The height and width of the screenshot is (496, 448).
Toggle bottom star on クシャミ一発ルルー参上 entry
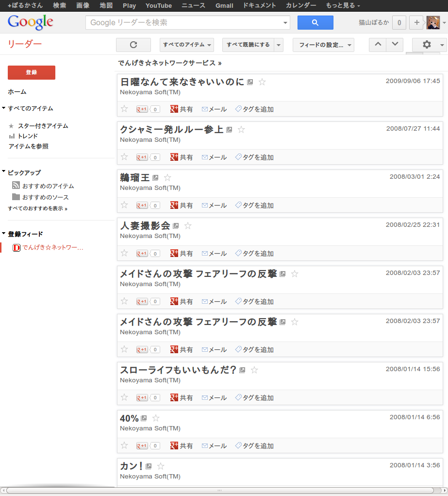(x=124, y=157)
